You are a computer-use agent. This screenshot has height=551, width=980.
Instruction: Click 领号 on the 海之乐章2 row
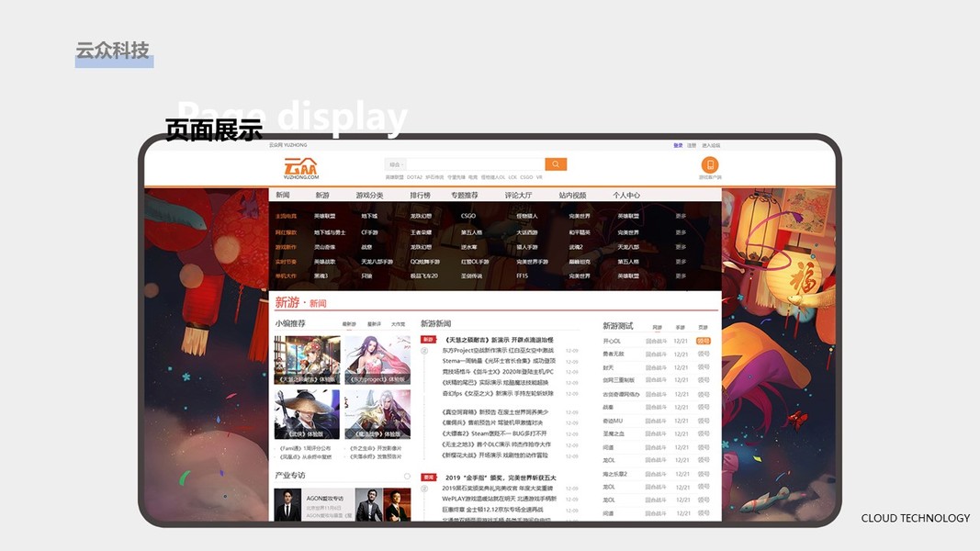point(704,474)
